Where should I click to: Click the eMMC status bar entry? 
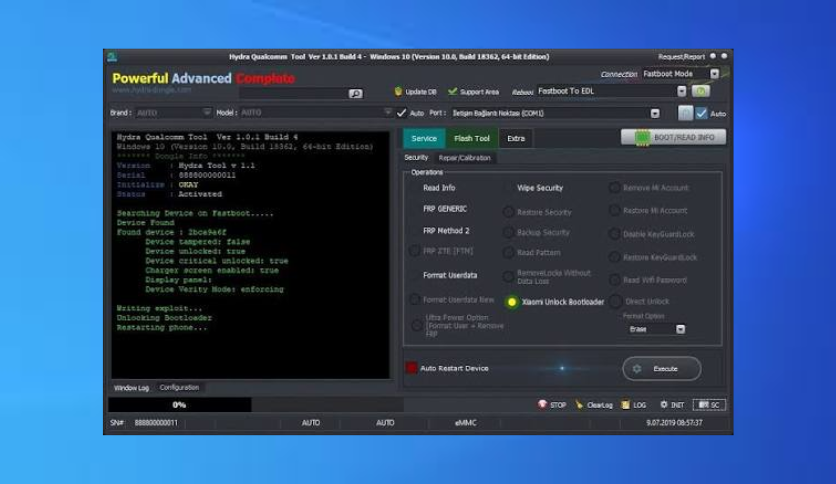pos(465,423)
